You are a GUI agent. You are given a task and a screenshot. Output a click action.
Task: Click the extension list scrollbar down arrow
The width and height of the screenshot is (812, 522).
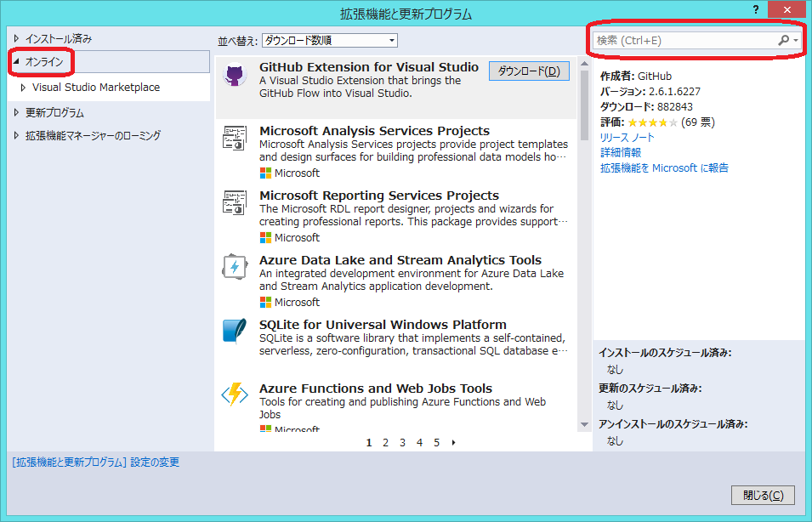coord(584,424)
